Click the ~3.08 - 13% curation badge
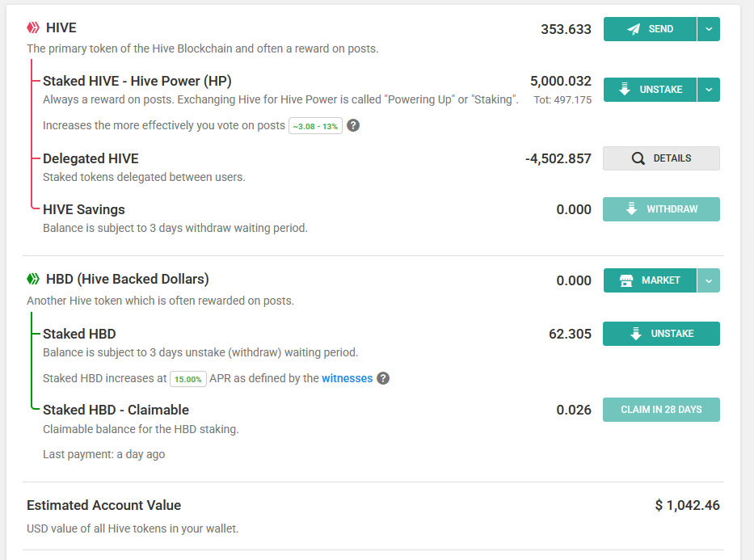Viewport: 754px width, 560px height. [315, 126]
